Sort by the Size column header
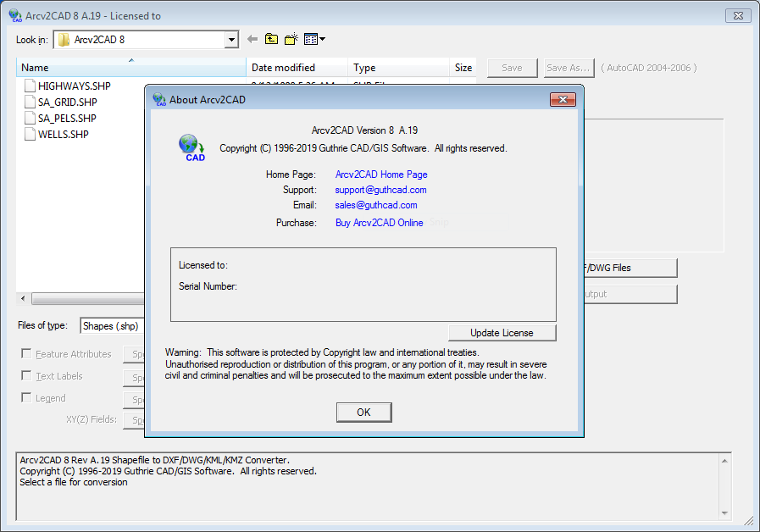 pyautogui.click(x=463, y=68)
